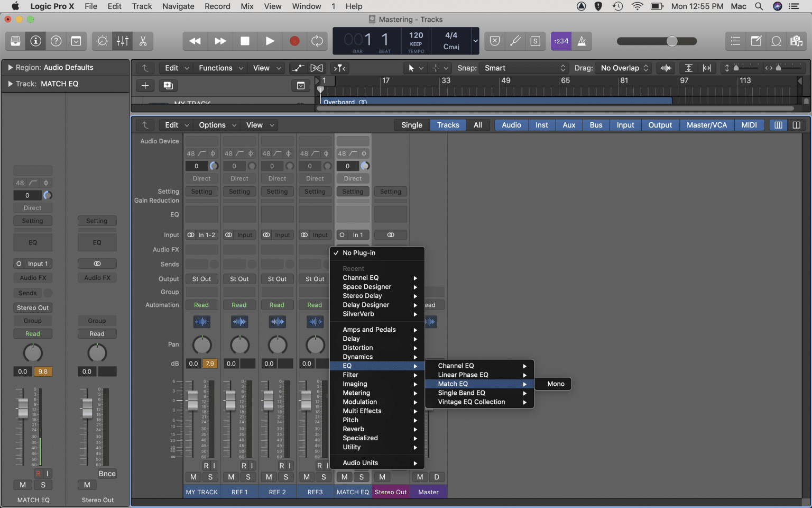Switch to the Tracks tab in the Mixer

(x=448, y=125)
